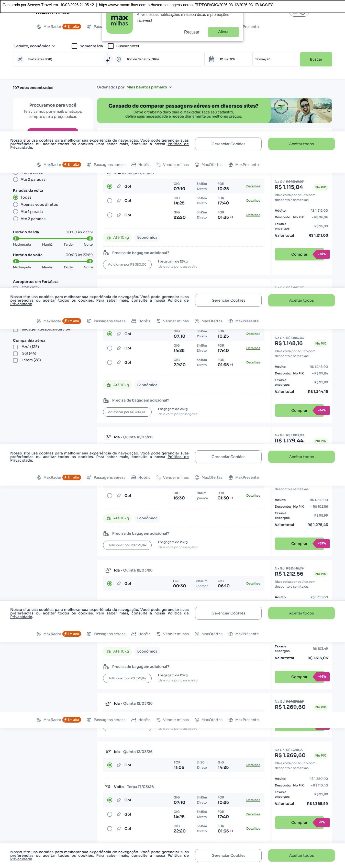Click 'Ativar' to enable notifications

pos(223,32)
